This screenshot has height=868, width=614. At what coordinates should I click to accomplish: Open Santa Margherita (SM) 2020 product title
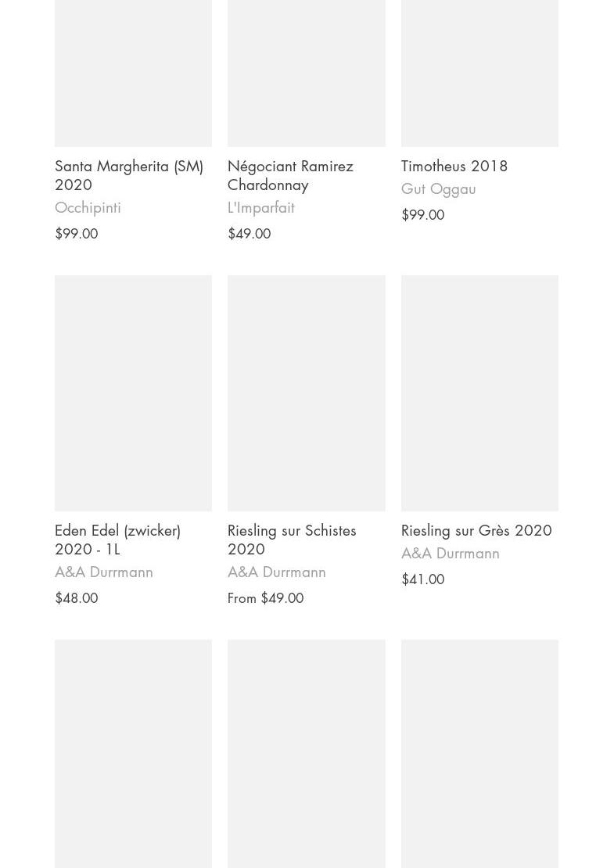[x=129, y=175]
